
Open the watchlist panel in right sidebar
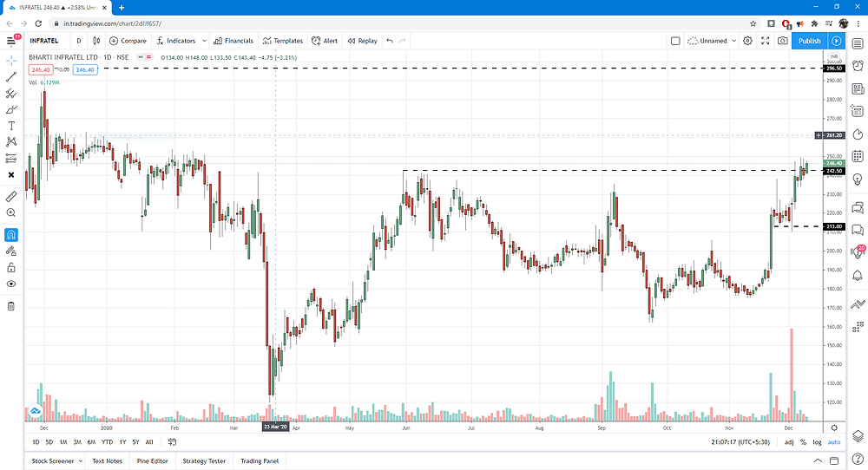(858, 43)
